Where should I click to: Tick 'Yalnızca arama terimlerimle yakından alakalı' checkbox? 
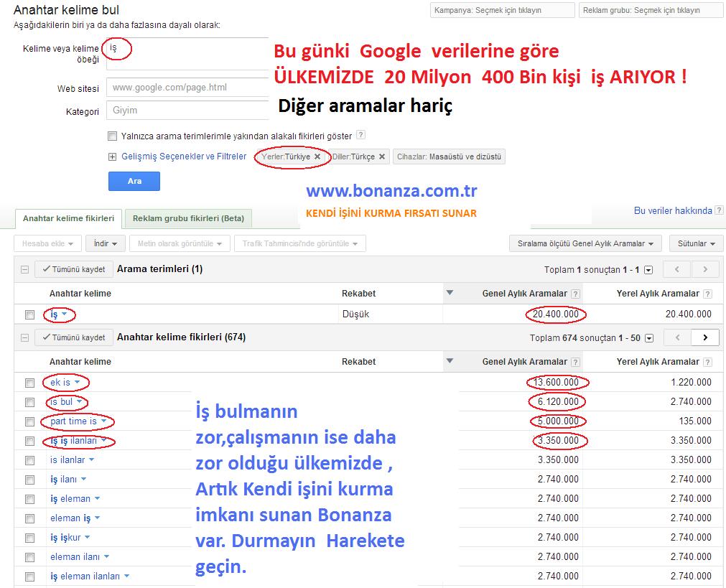click(x=112, y=136)
